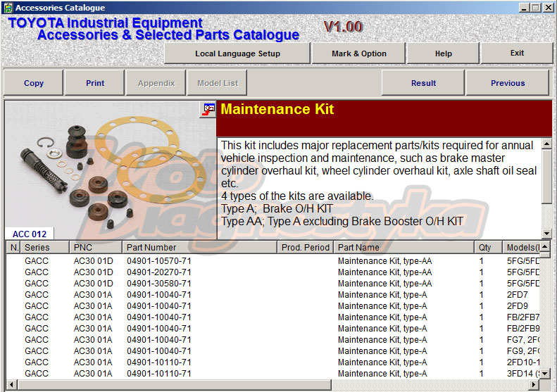Image resolution: width=557 pixels, height=392 pixels.
Task: Click the N. column header
Action: coord(14,247)
